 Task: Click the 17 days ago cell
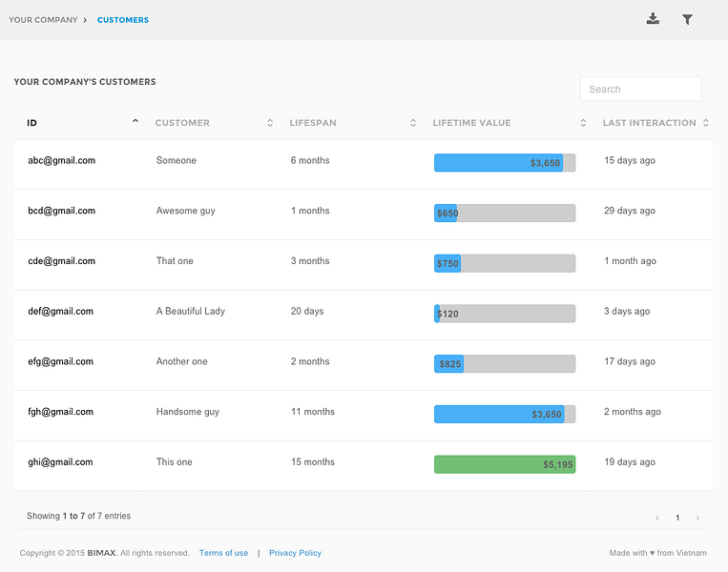pyautogui.click(x=630, y=361)
